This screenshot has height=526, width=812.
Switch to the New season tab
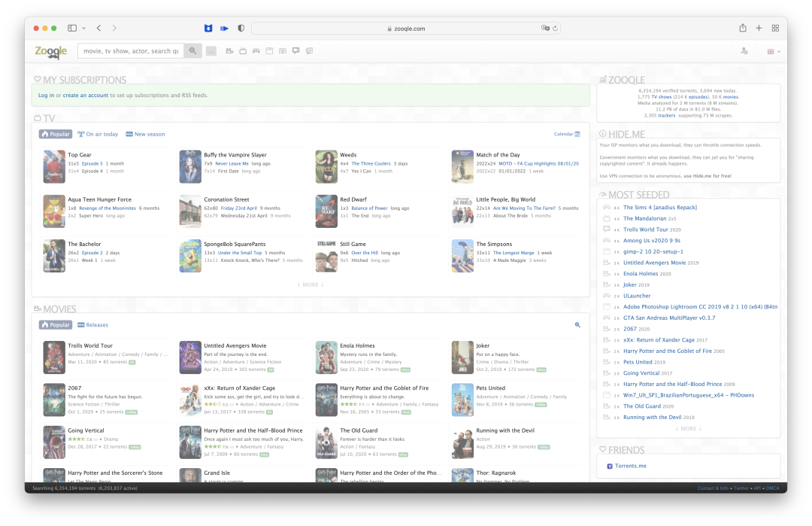[x=146, y=134]
